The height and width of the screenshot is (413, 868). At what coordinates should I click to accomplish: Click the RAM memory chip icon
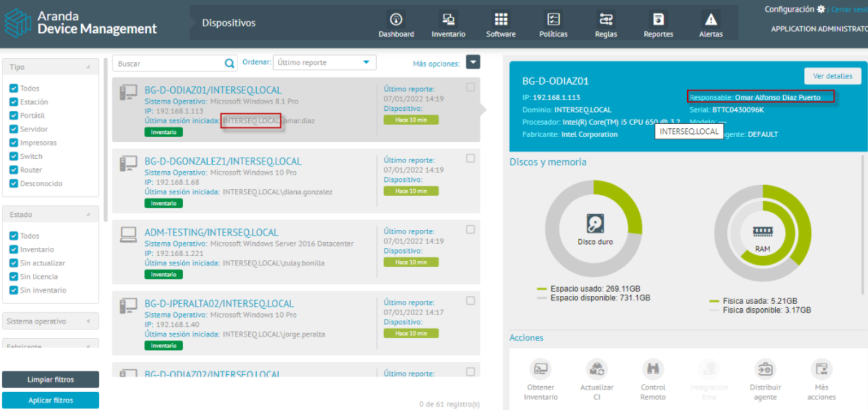pos(763,232)
